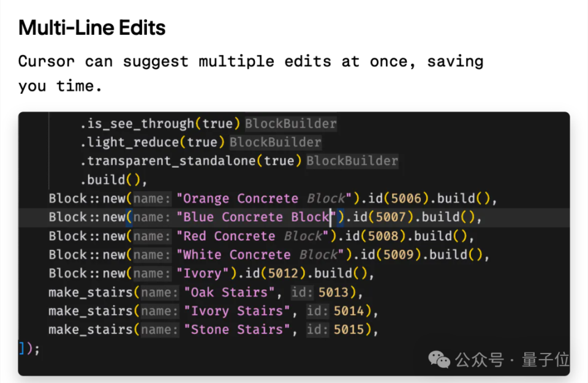Select the .build() call line
The image size is (588, 383).
tap(114, 180)
